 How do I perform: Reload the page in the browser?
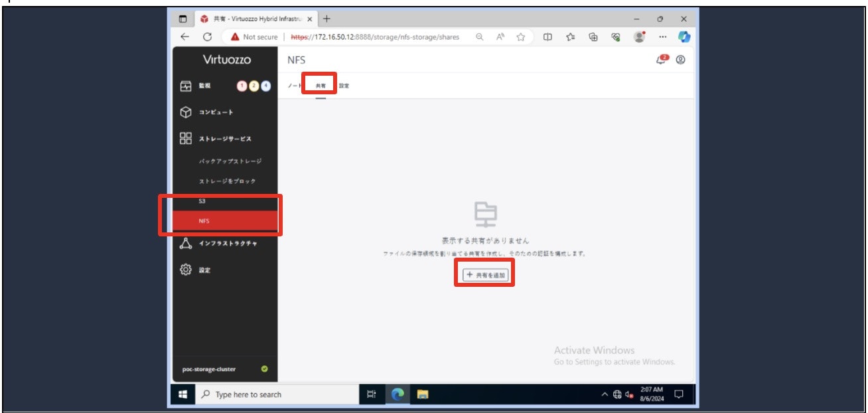pos(207,37)
